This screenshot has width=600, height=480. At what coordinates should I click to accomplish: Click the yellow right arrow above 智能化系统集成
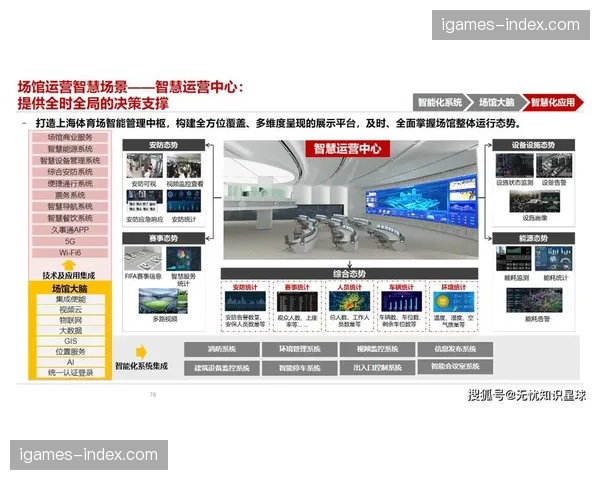(x=141, y=352)
